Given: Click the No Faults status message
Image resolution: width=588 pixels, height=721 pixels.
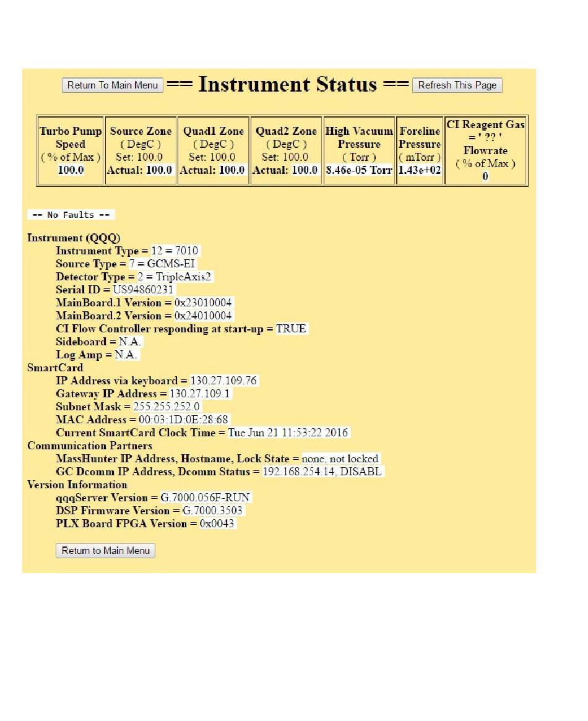Looking at the screenshot, I should [71, 215].
